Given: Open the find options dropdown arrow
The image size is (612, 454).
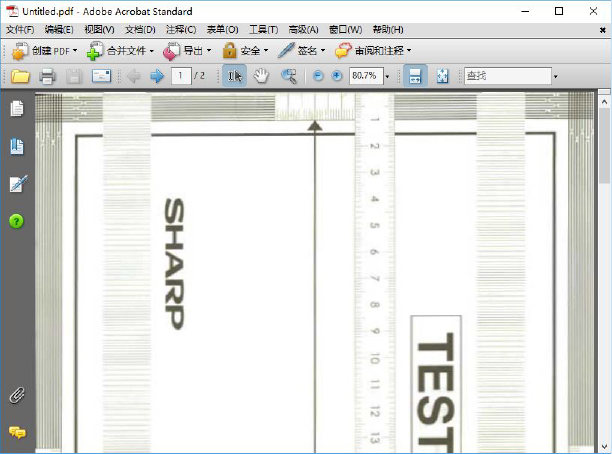Looking at the screenshot, I should 555,77.
